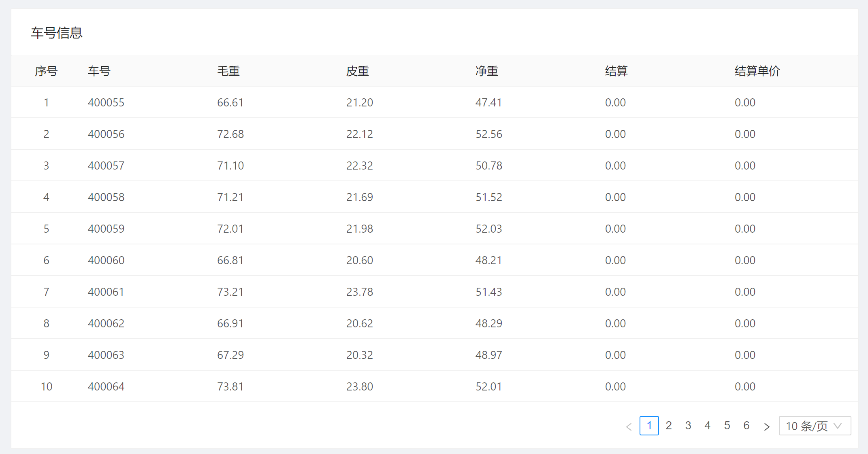Viewport: 868px width, 454px height.
Task: Open pagination page 5
Action: click(x=727, y=426)
